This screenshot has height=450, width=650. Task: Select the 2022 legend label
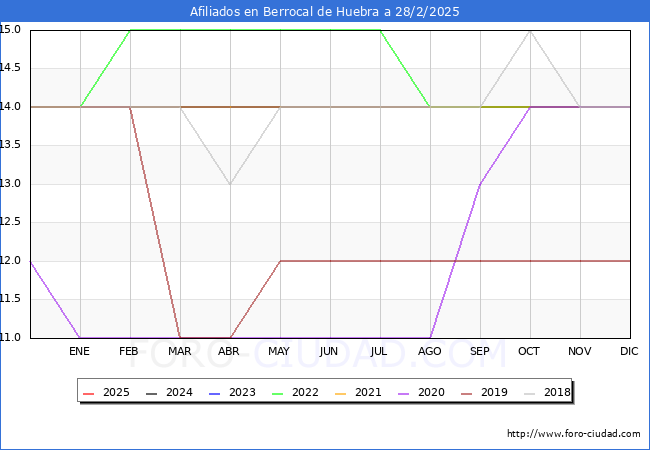tap(305, 392)
